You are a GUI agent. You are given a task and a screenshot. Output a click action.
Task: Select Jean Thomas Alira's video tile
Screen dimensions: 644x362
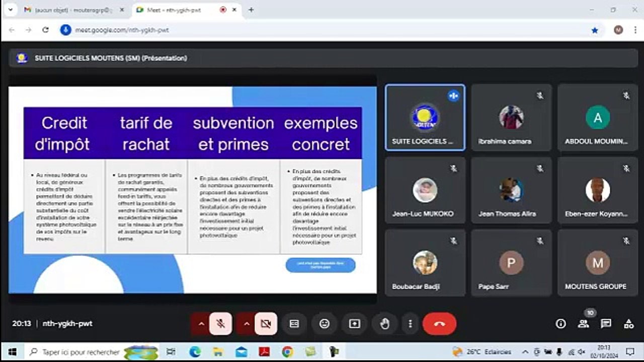tap(511, 190)
